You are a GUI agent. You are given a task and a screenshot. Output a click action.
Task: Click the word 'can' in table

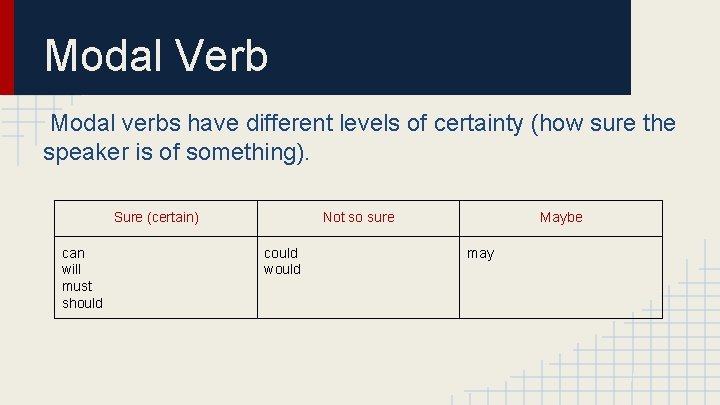(73, 253)
